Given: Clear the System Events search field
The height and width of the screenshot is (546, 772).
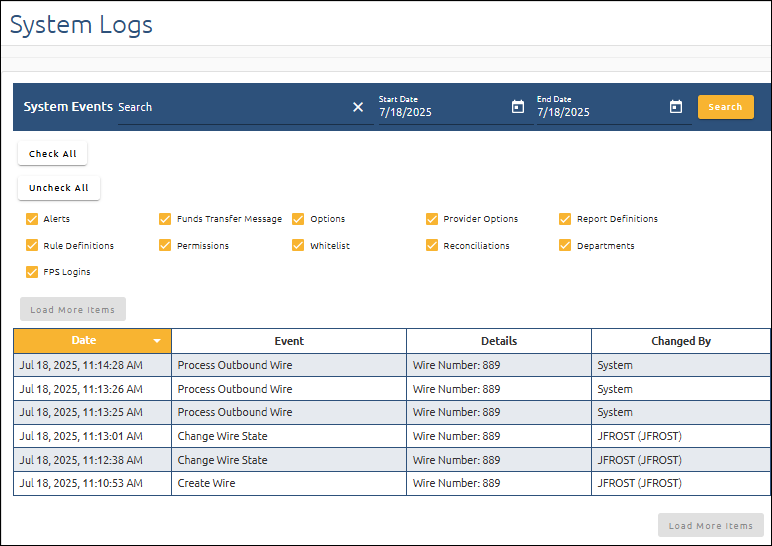Looking at the screenshot, I should click(x=358, y=107).
